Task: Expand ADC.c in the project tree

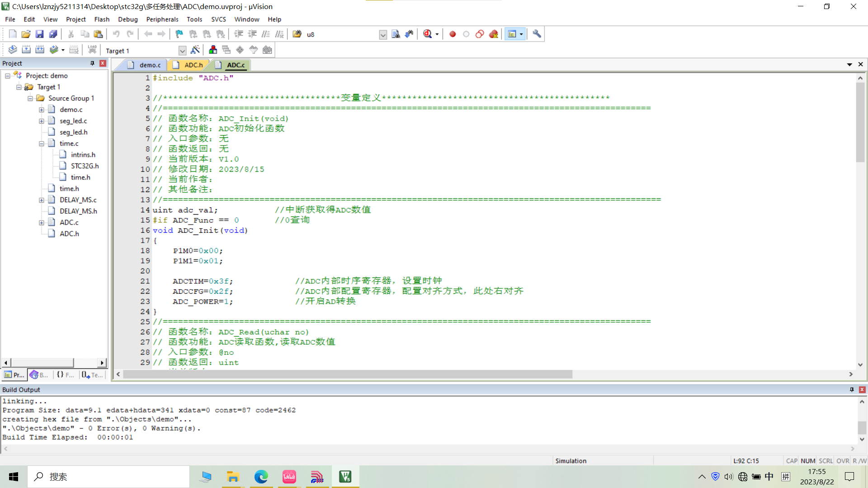Action: click(42, 223)
